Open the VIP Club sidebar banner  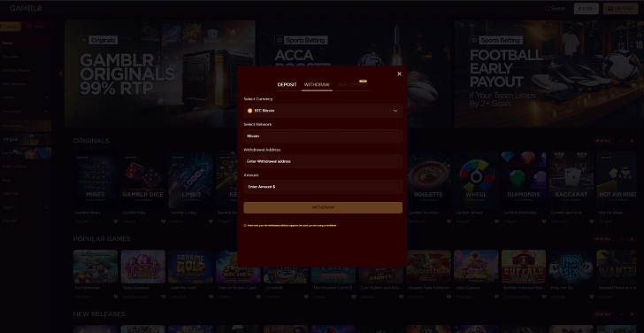(26, 140)
